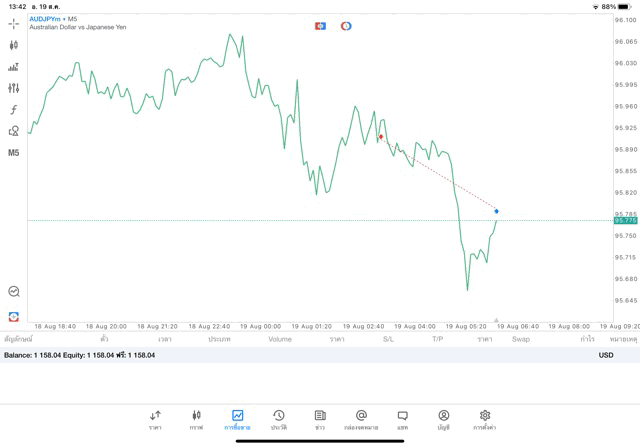Click the red sell marker on chart
Screen dimensions: 640x447
click(x=381, y=137)
